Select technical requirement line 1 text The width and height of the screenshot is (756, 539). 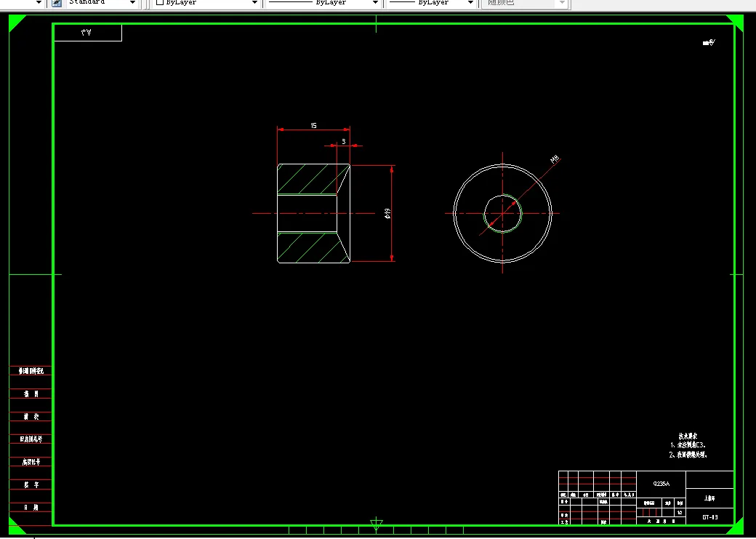tap(688, 445)
